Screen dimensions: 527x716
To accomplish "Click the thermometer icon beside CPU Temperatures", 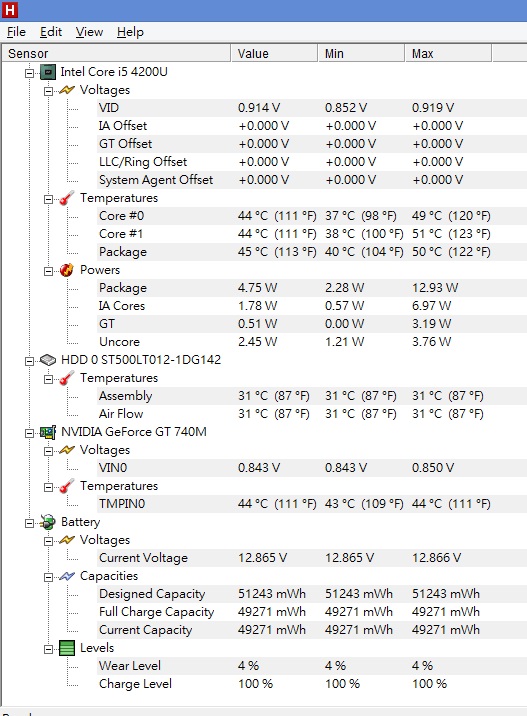I will (x=67, y=198).
